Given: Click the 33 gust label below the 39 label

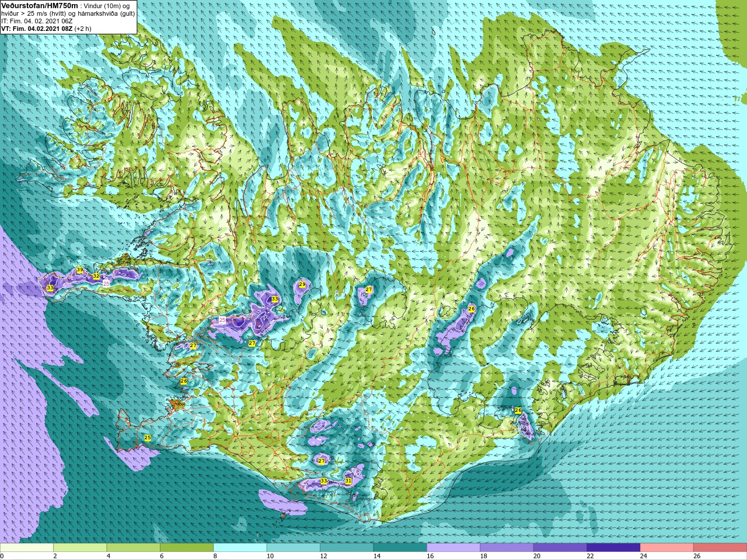Looking at the screenshot, I should tap(50, 288).
